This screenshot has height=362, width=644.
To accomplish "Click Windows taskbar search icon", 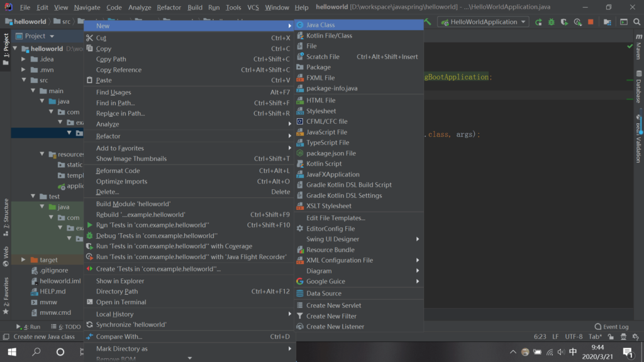I will (36, 352).
